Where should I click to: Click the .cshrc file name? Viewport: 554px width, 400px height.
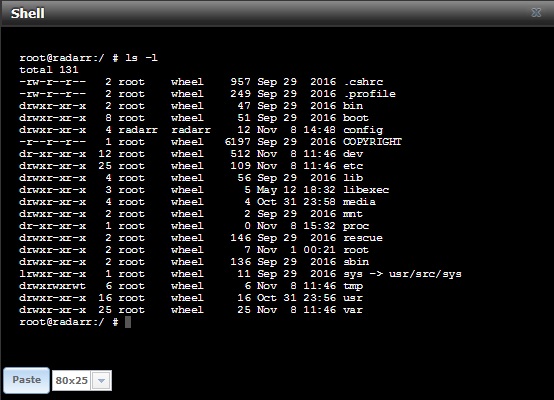(x=363, y=82)
